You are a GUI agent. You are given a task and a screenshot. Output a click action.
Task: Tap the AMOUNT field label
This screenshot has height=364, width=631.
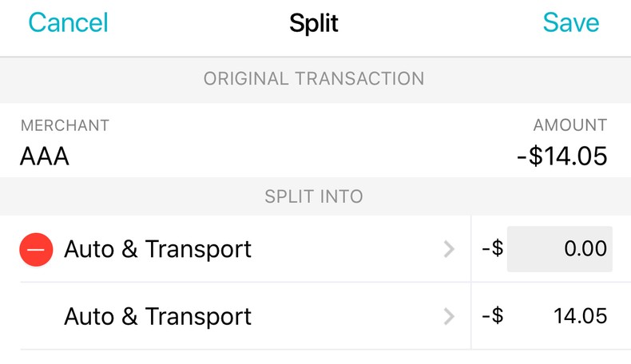(570, 125)
